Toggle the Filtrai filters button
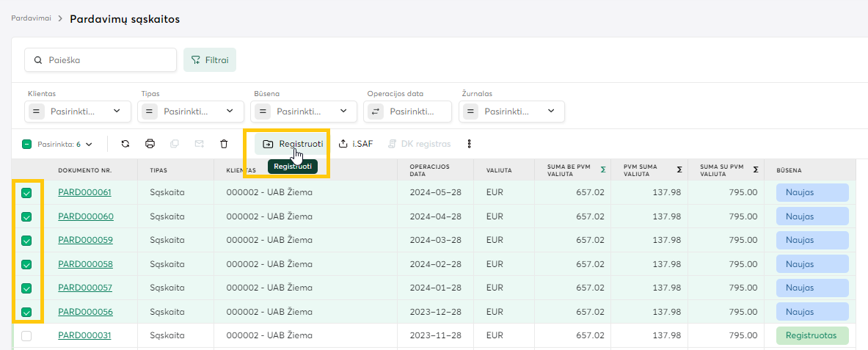This screenshot has height=350, width=868. click(209, 60)
